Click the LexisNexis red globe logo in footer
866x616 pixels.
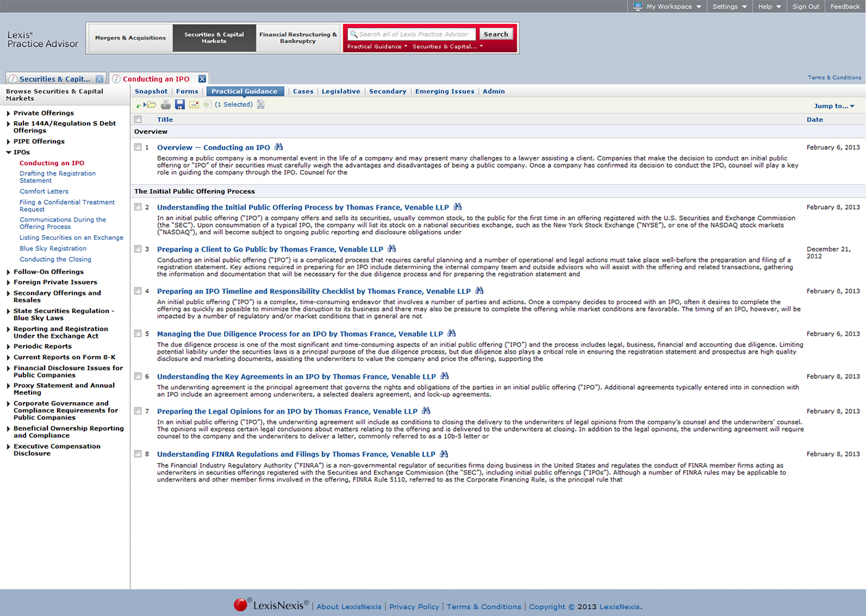click(241, 604)
